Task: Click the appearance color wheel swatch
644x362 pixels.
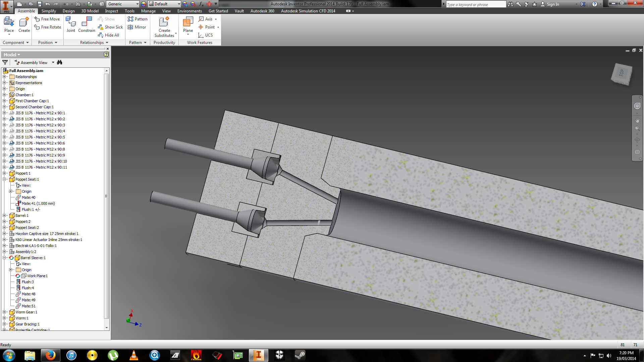Action: (x=144, y=4)
